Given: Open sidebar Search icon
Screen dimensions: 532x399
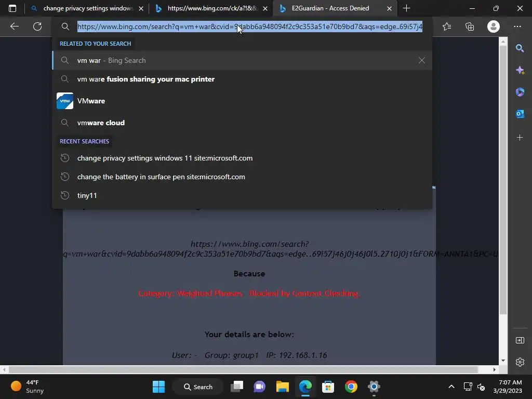Looking at the screenshot, I should (520, 48).
